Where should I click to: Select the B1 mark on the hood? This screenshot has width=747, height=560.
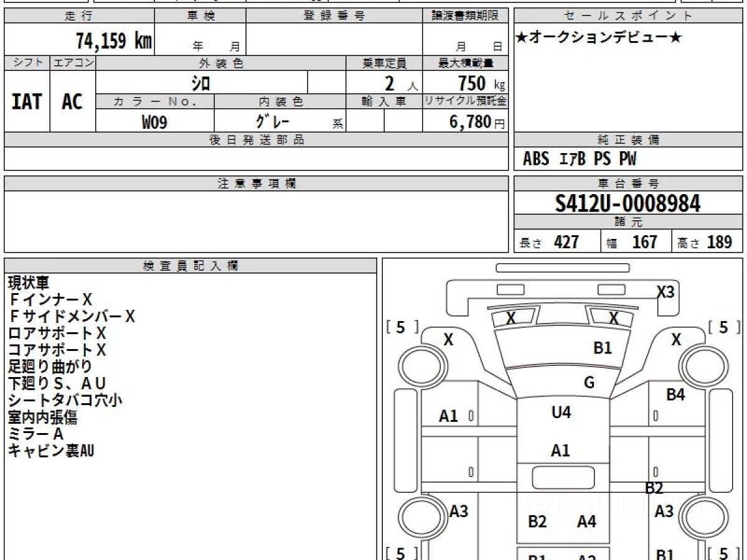point(603,348)
